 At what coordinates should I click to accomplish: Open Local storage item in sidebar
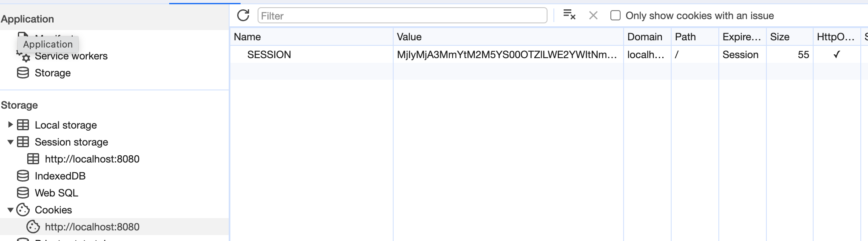point(65,125)
